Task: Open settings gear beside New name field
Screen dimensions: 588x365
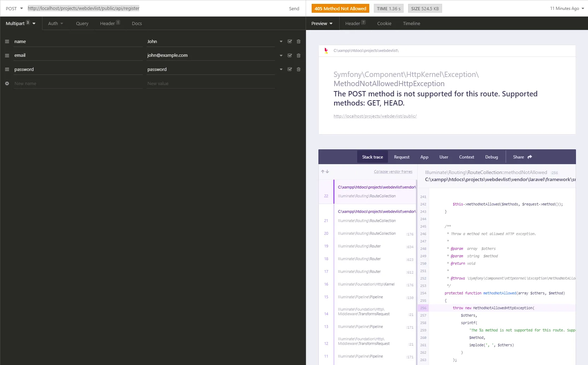Action: coord(7,84)
